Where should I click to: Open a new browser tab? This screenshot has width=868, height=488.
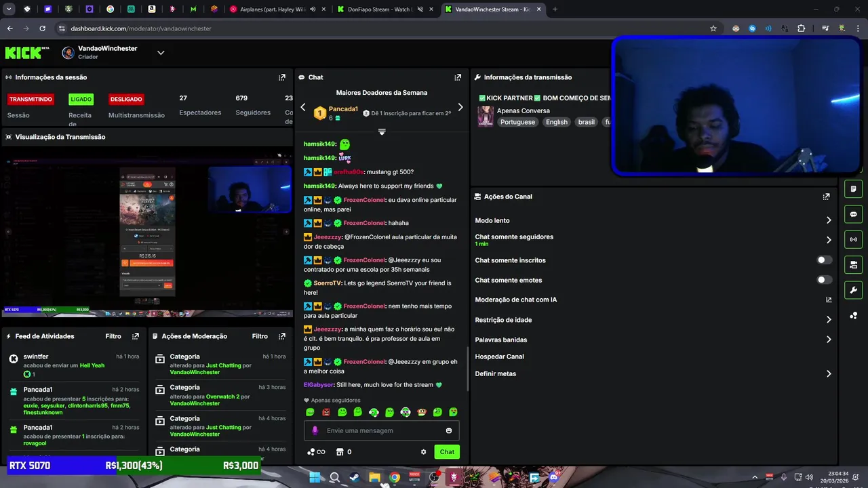coord(555,9)
